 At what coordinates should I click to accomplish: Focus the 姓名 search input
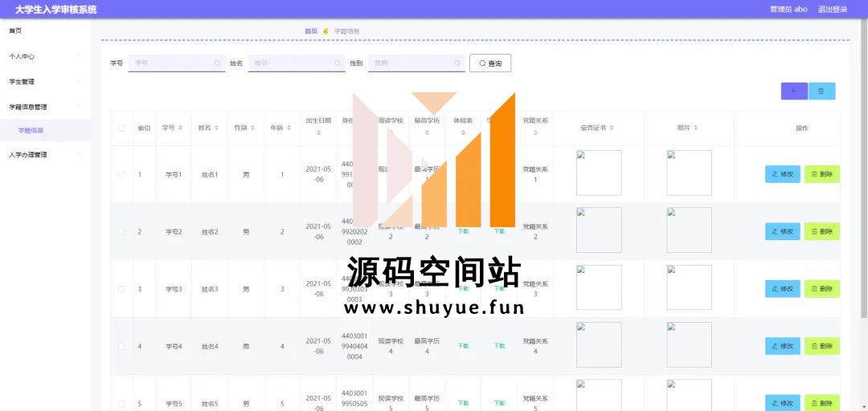click(297, 63)
